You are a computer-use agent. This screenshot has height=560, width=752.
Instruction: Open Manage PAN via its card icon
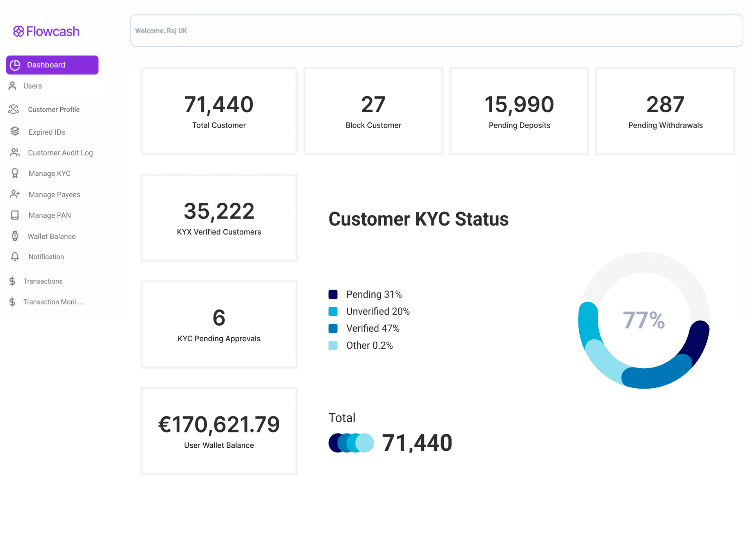[x=15, y=215]
